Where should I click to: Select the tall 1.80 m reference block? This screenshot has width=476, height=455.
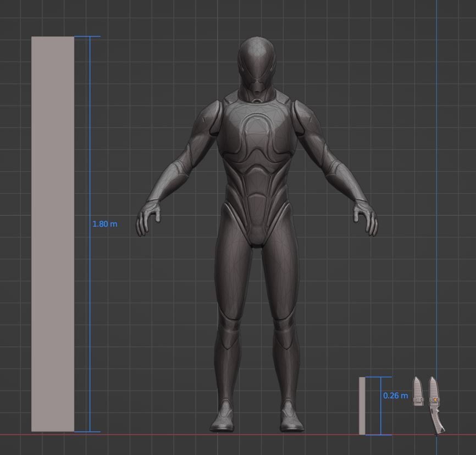pyautogui.click(x=53, y=231)
